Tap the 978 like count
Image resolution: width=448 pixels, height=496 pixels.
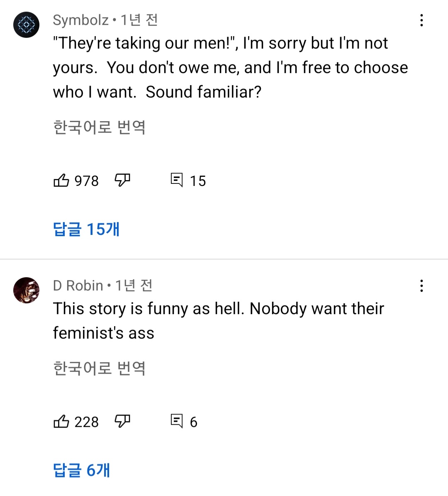click(x=86, y=181)
